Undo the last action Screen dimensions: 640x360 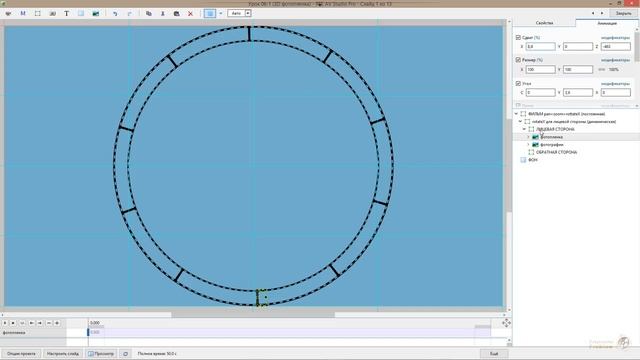[115, 13]
